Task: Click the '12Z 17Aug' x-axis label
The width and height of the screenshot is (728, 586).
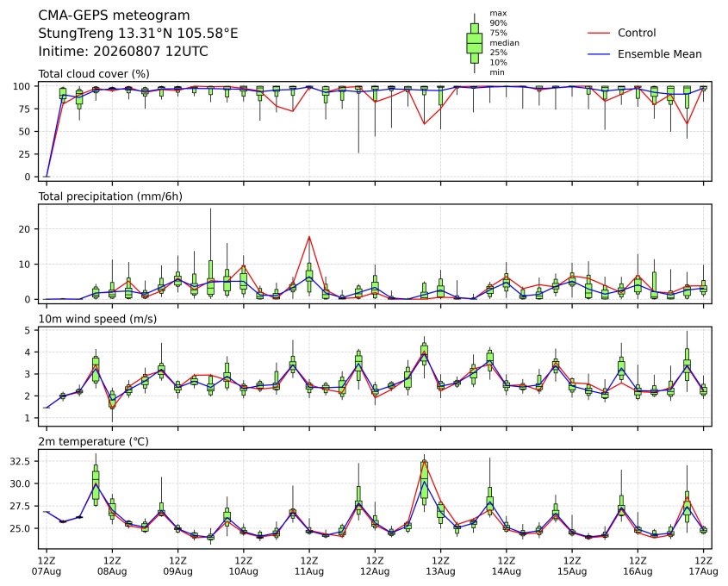Action: pos(703,566)
